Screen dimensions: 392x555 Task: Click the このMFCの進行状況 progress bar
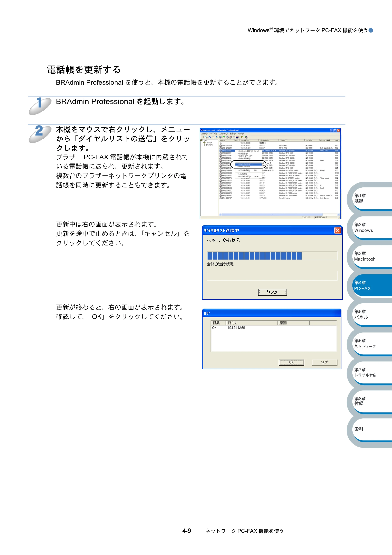(x=272, y=256)
